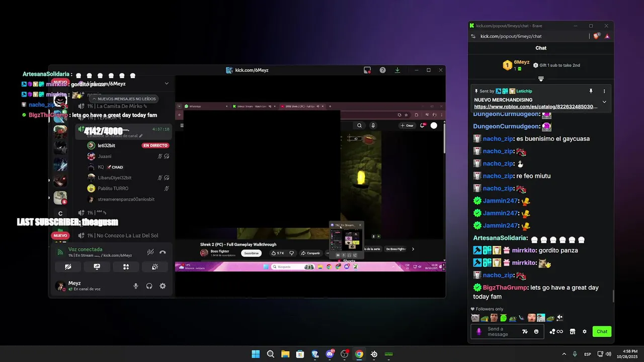Click Voz conectada status text

point(85,249)
